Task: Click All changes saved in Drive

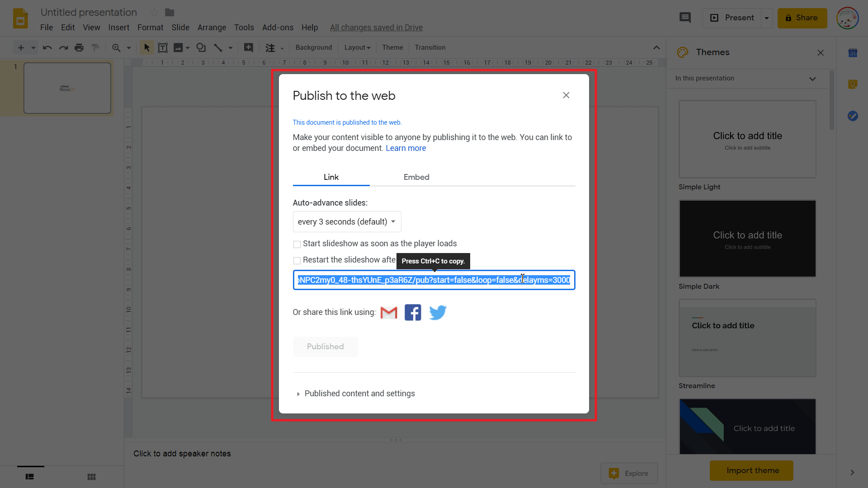Action: pyautogui.click(x=376, y=28)
